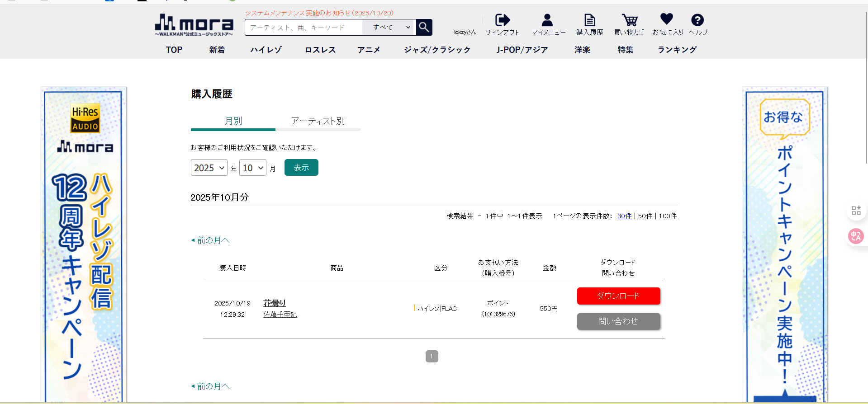Screen dimensions: 868x404
Task: Click the page 1 pagination button
Action: 432,357
